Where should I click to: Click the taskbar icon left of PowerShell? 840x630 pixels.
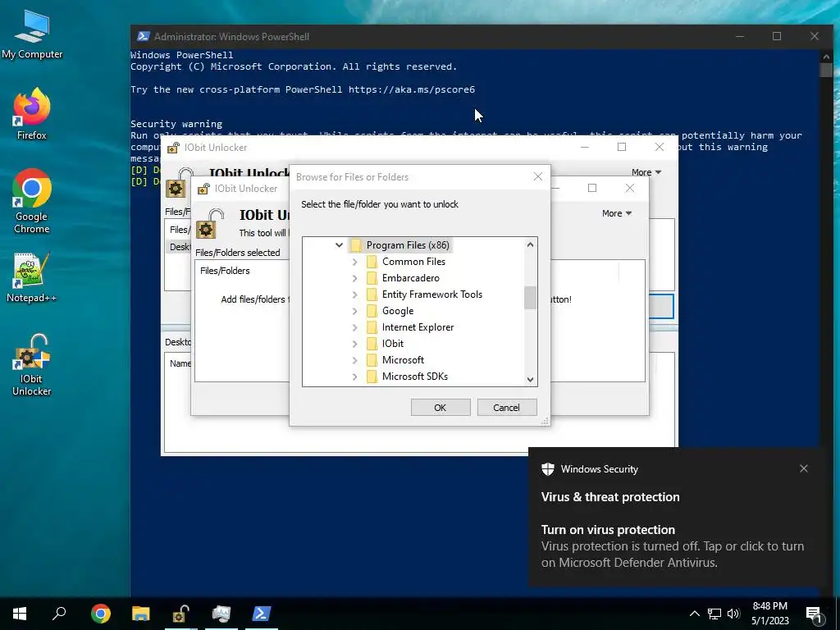click(221, 614)
